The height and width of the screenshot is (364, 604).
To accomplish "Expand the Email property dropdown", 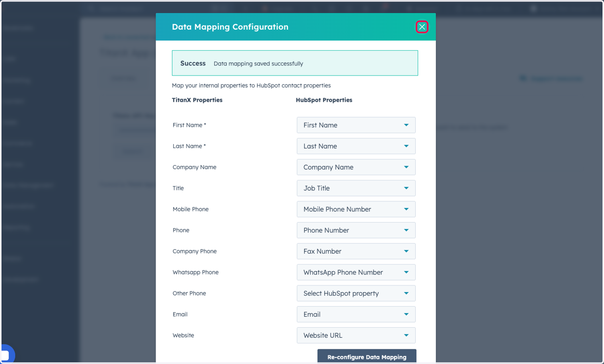I will tap(356, 314).
